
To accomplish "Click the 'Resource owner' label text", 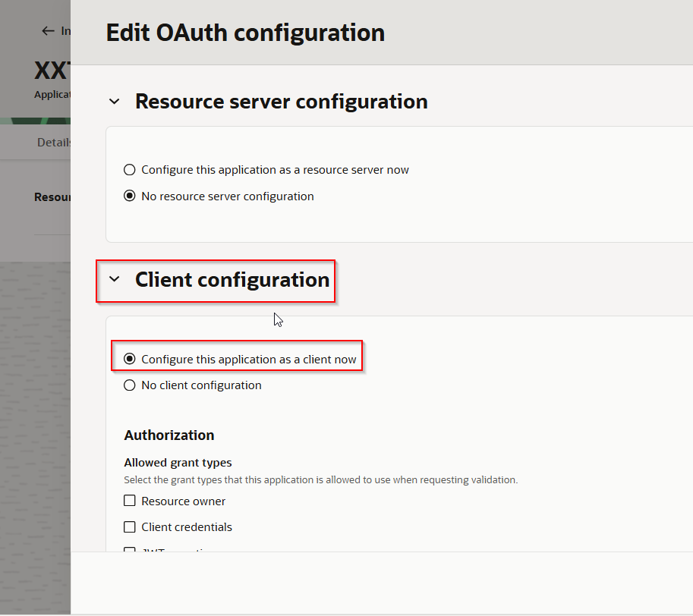I will (x=183, y=501).
